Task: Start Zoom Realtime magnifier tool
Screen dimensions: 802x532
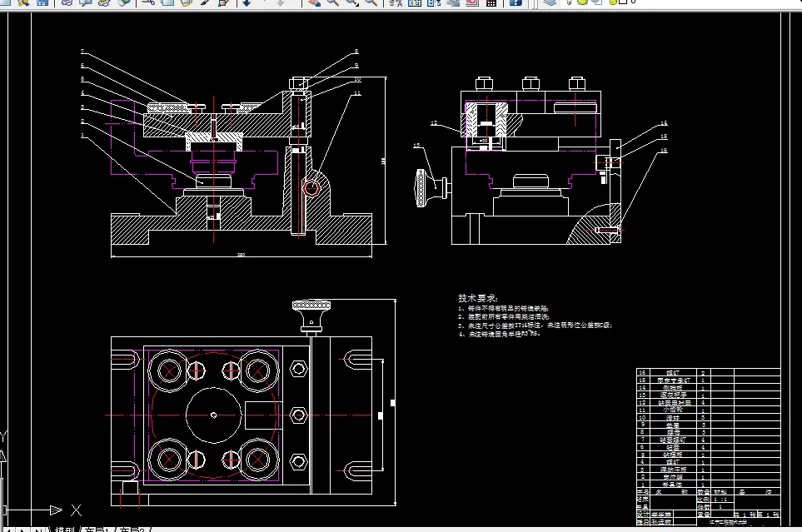Action: click(x=332, y=2)
